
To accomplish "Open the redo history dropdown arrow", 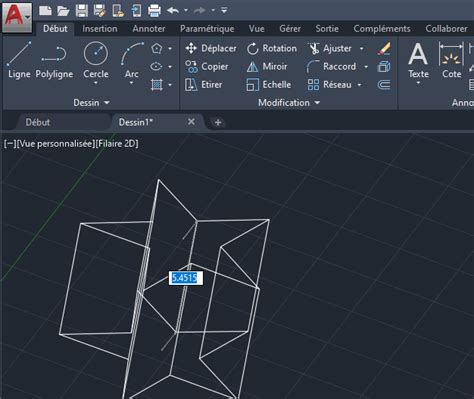I will click(x=213, y=11).
